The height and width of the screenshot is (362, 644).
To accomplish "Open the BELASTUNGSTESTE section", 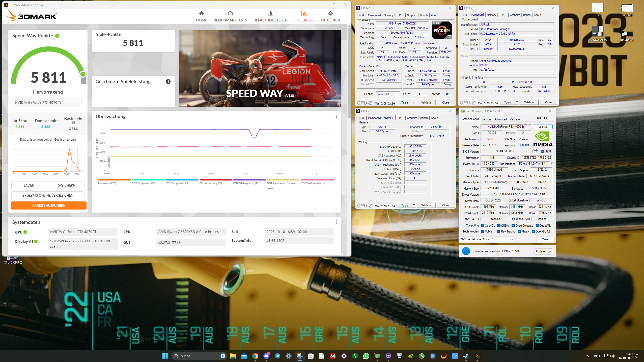I will pos(270,16).
